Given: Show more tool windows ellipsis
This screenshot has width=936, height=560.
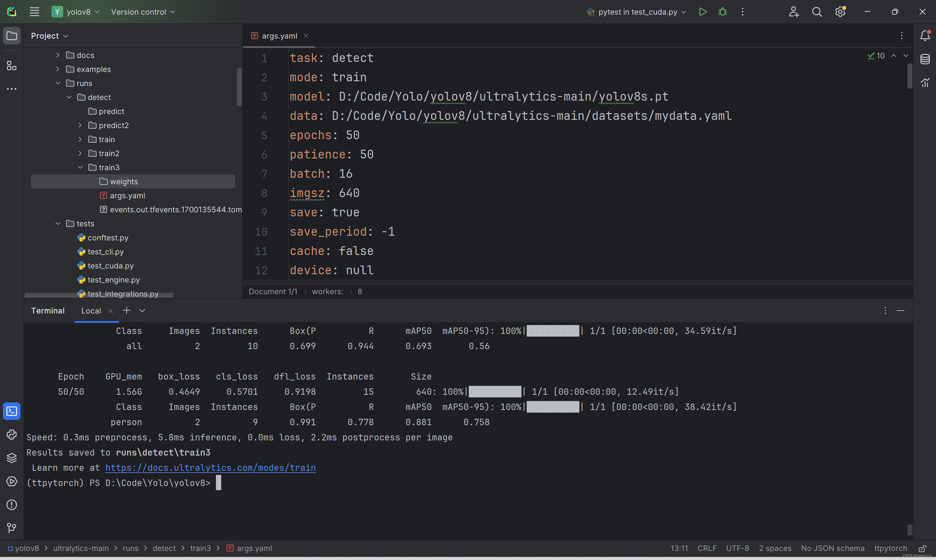Looking at the screenshot, I should click(x=12, y=89).
